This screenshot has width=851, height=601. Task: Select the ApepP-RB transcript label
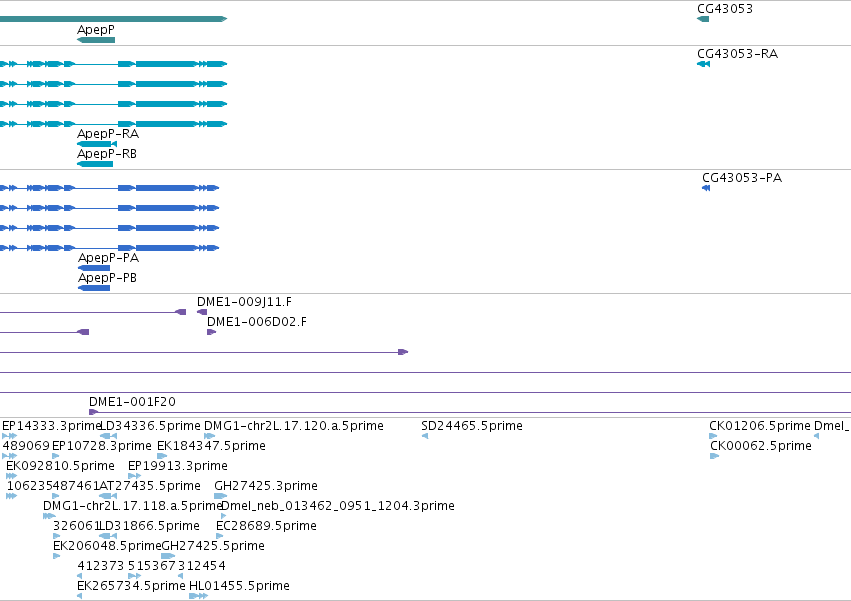(107, 154)
